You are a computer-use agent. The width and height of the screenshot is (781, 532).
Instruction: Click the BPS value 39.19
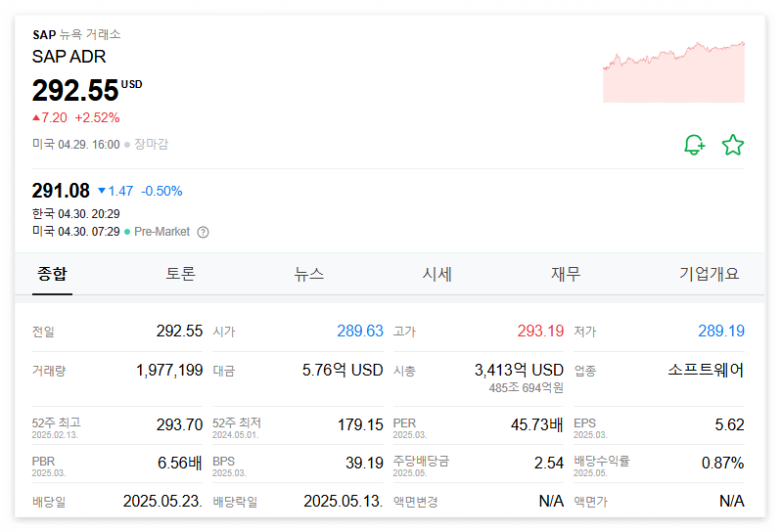coord(365,464)
